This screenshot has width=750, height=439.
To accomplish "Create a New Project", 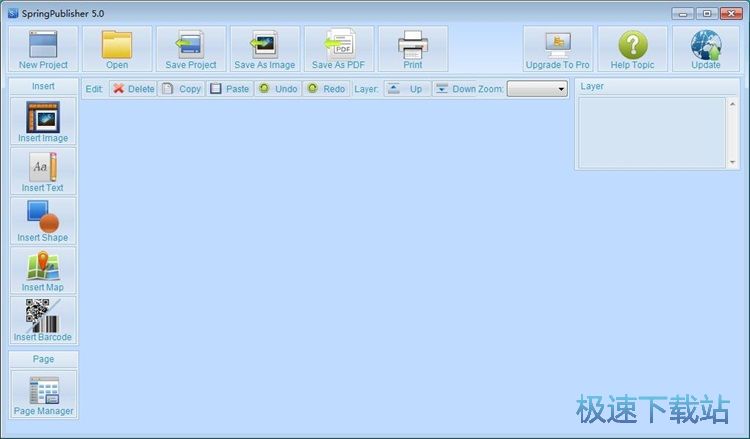I will click(x=43, y=49).
